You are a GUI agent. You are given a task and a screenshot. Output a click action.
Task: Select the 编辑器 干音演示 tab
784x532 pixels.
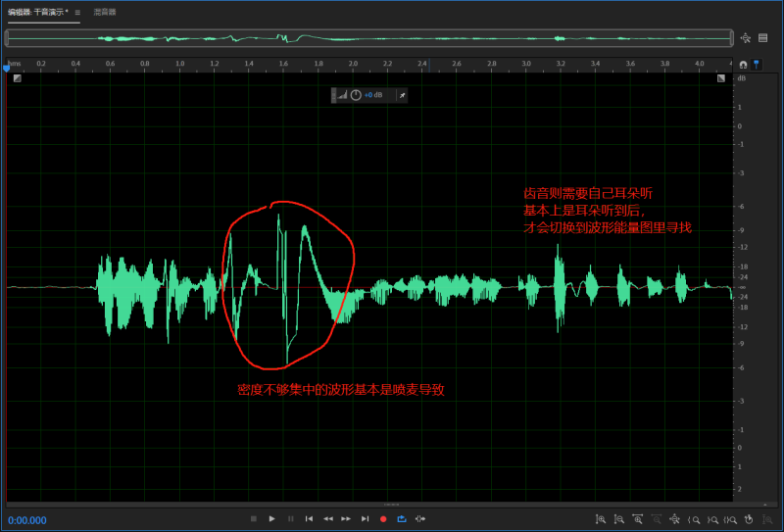tap(37, 13)
